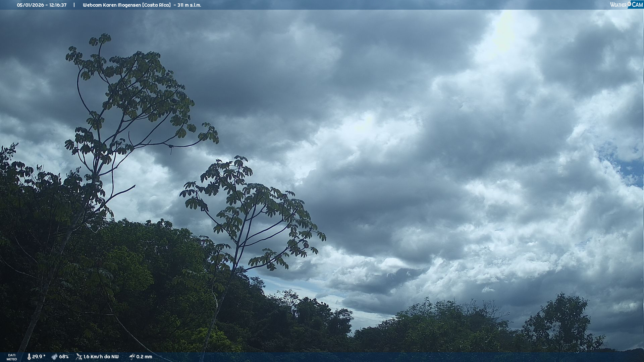Click the humidity water drops icon
This screenshot has height=362, width=644.
pyautogui.click(x=54, y=357)
